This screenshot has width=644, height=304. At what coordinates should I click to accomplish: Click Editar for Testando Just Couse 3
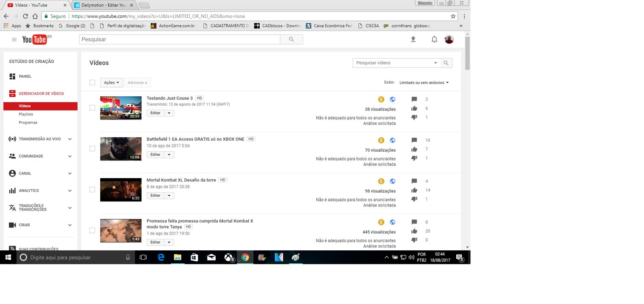point(156,113)
